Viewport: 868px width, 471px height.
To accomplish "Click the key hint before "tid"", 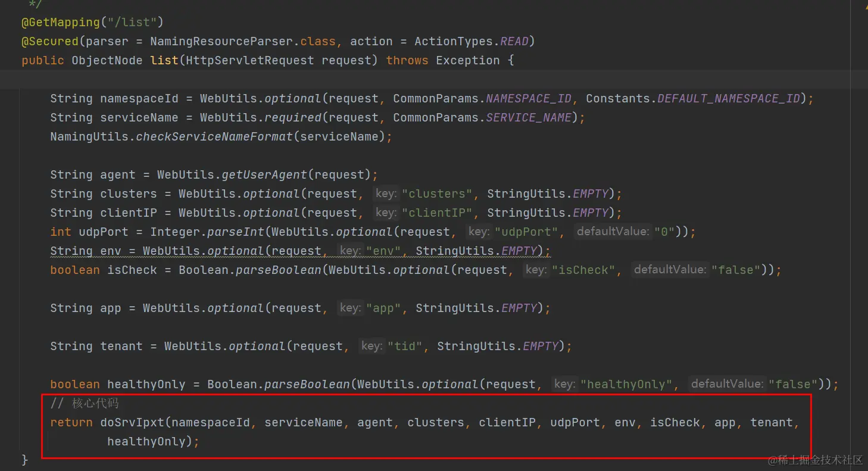I will 371,346.
